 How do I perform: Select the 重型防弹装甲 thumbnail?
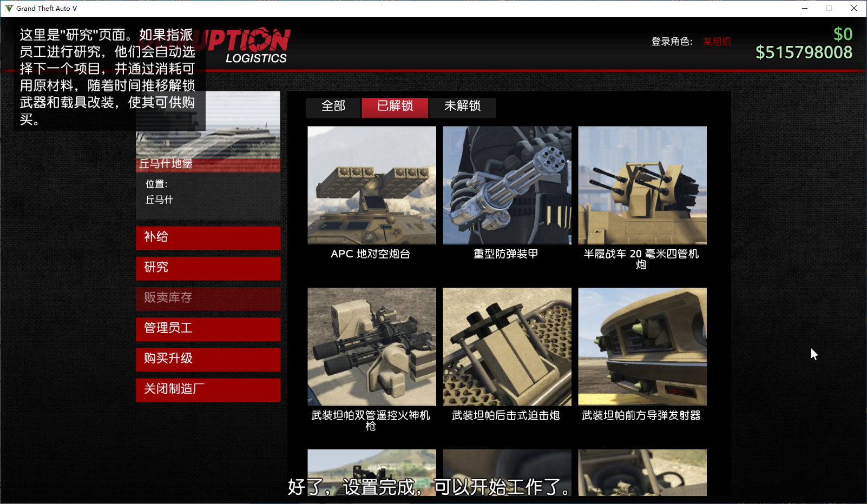pos(507,185)
